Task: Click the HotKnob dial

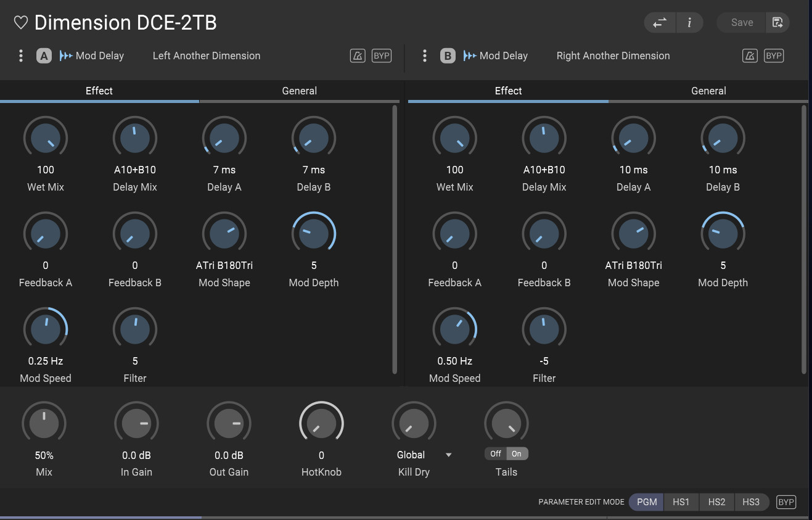Action: (321, 424)
